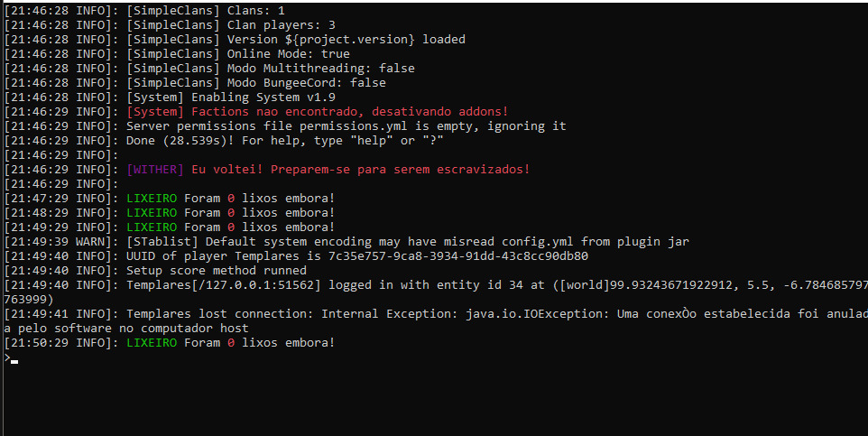This screenshot has width=868, height=436.
Task: Click "Modo Multithreading: false" log entry
Action: pos(271,69)
